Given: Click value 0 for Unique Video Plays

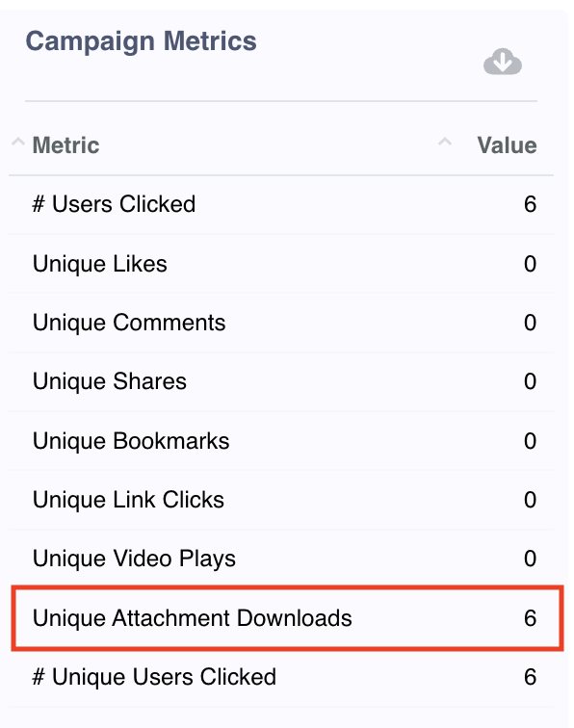Looking at the screenshot, I should point(530,559).
